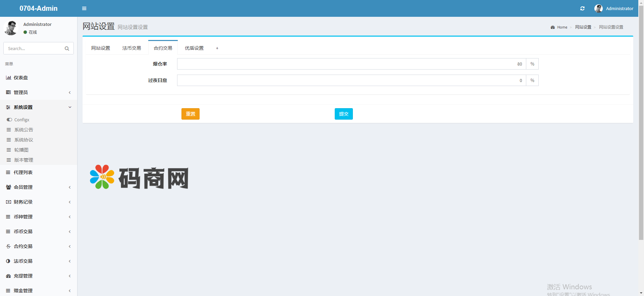Click the 爆仓率 input field
The image size is (644, 296).
(x=351, y=64)
